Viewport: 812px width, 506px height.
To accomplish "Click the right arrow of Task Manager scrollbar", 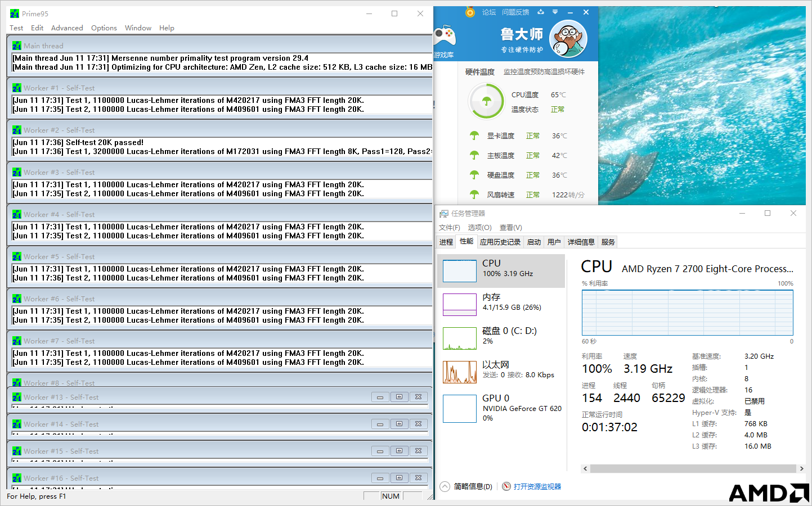I will pyautogui.click(x=802, y=468).
